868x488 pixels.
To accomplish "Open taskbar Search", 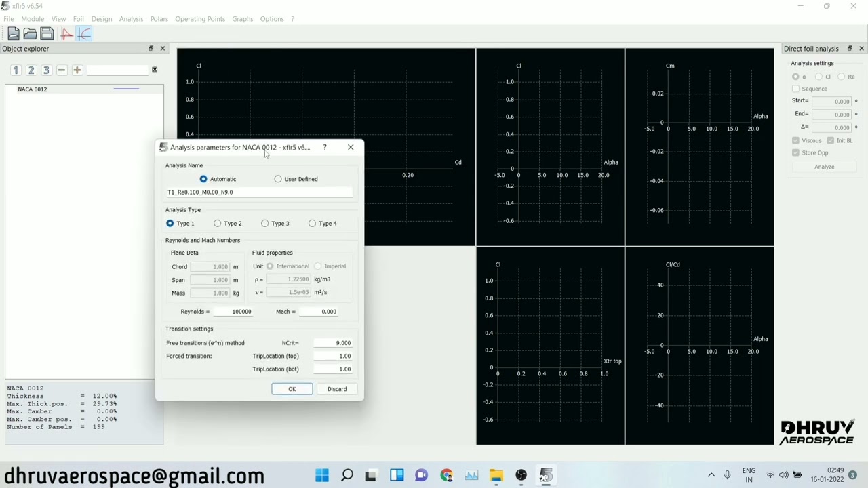I will click(x=347, y=475).
